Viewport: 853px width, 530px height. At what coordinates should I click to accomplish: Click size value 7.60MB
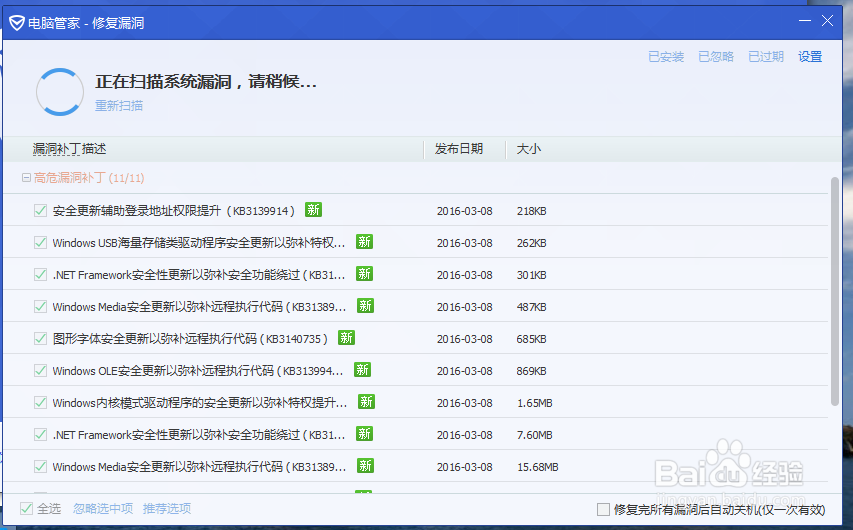point(535,435)
